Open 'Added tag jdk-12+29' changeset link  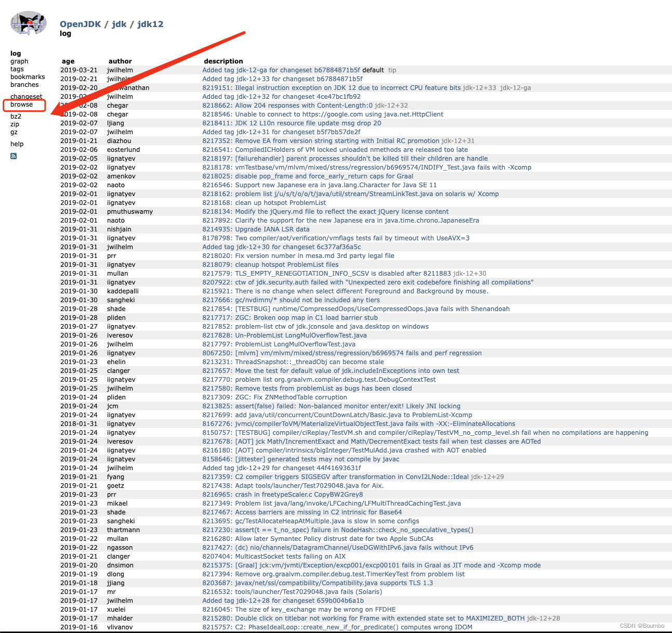282,468
